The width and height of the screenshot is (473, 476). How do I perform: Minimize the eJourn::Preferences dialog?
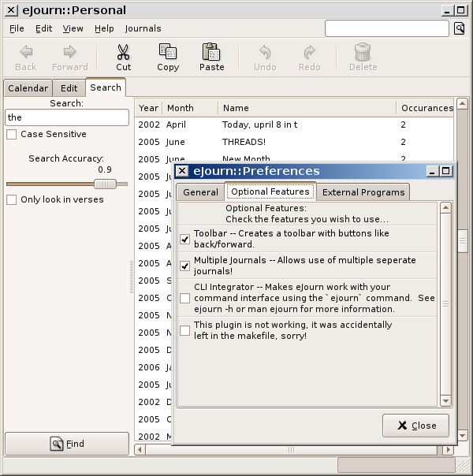tap(432, 171)
